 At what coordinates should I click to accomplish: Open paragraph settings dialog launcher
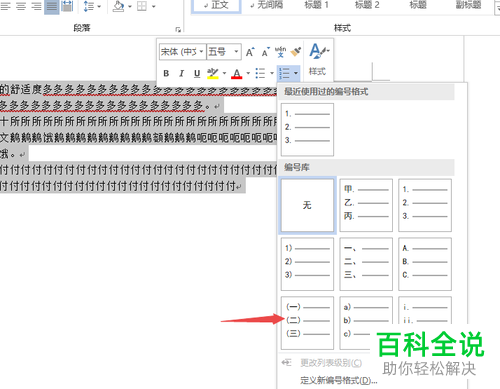coord(178,30)
